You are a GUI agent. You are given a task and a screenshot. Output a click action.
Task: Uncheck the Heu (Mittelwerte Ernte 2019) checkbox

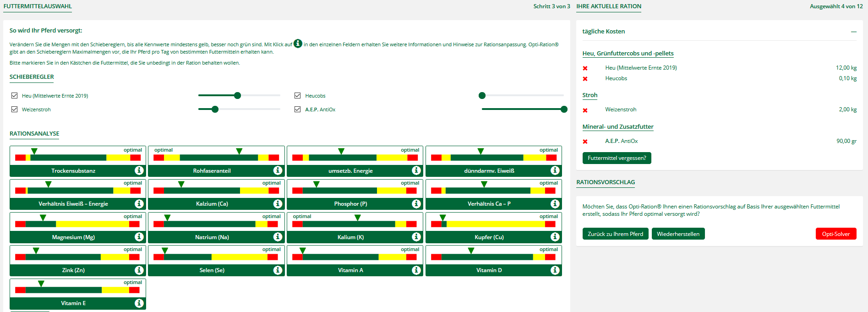15,96
